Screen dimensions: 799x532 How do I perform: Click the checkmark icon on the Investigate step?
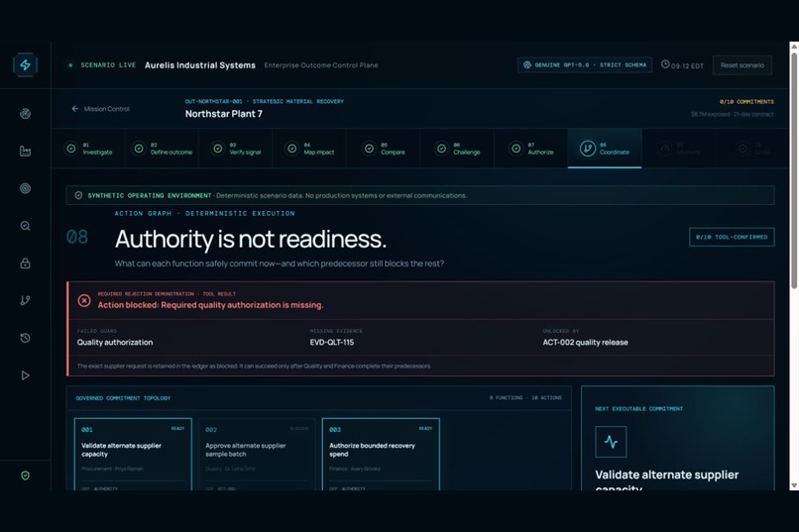click(71, 149)
